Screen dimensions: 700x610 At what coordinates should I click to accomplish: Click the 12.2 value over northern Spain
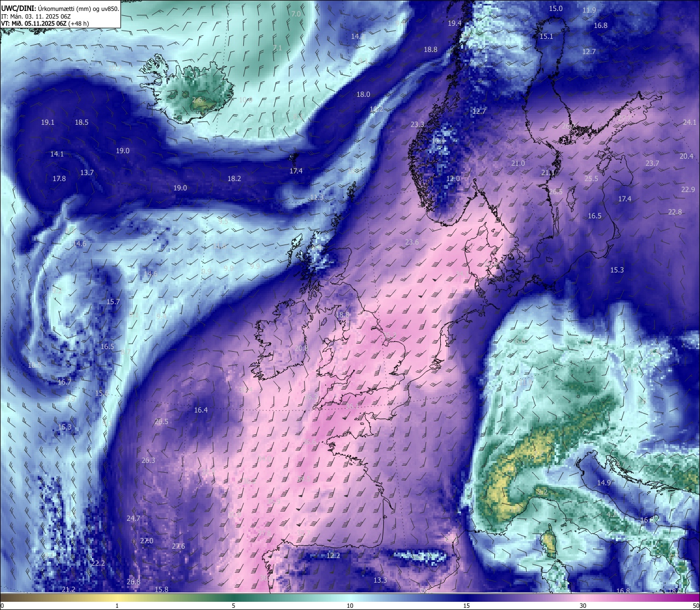click(x=333, y=556)
